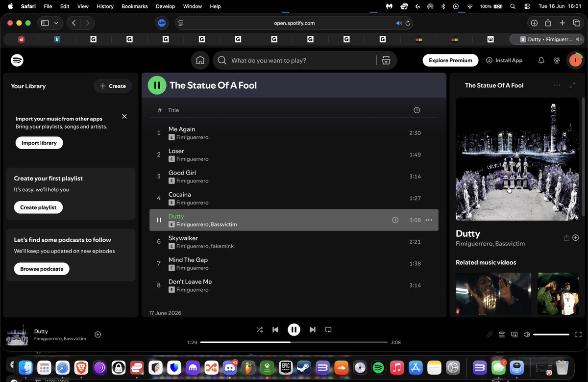The image size is (588, 382).
Task: Click Explore Premium button
Action: pos(450,60)
